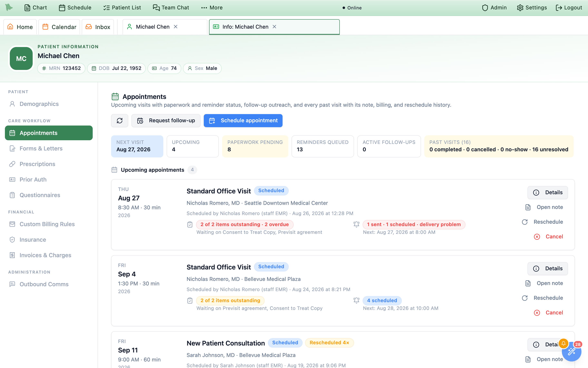Click the DOB Jul 22, 1952 chip
The height and width of the screenshot is (368, 588).
[x=116, y=68]
